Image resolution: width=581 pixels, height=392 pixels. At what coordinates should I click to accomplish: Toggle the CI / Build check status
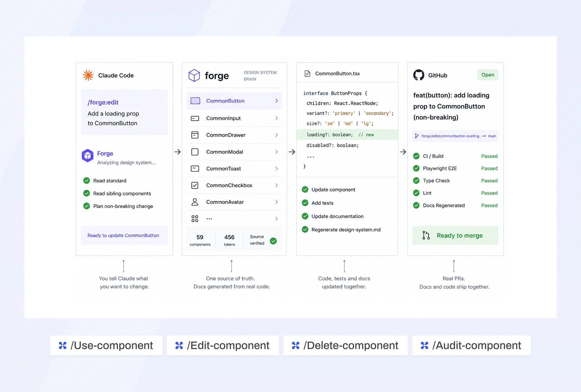[416, 156]
